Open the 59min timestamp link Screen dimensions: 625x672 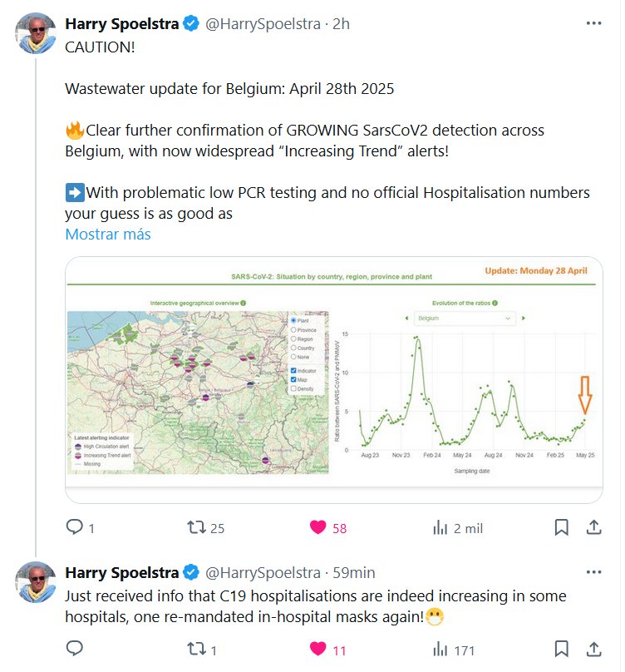[359, 572]
